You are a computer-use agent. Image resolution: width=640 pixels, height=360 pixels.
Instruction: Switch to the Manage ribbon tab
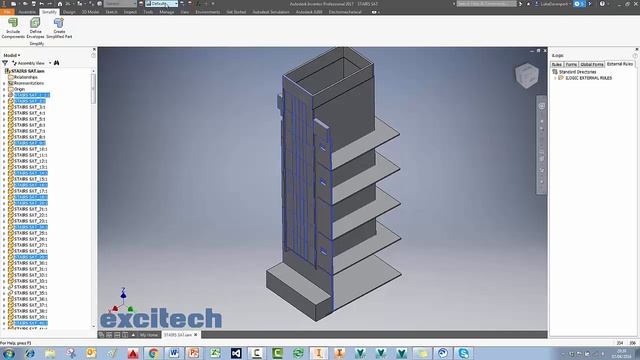pyautogui.click(x=167, y=12)
